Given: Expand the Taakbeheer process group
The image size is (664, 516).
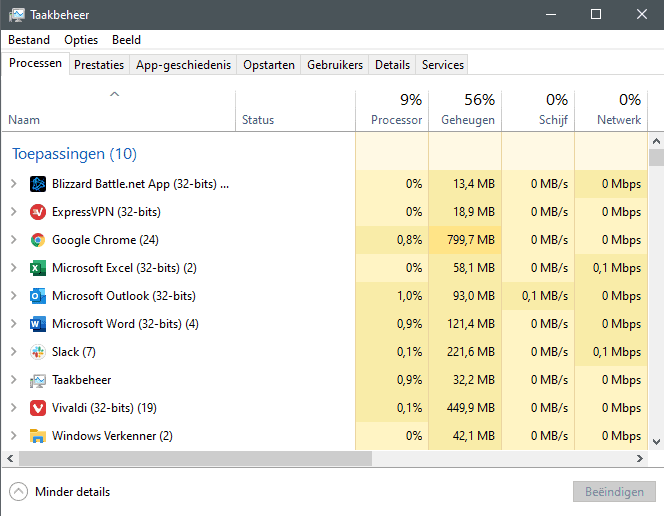Looking at the screenshot, I should coord(14,380).
